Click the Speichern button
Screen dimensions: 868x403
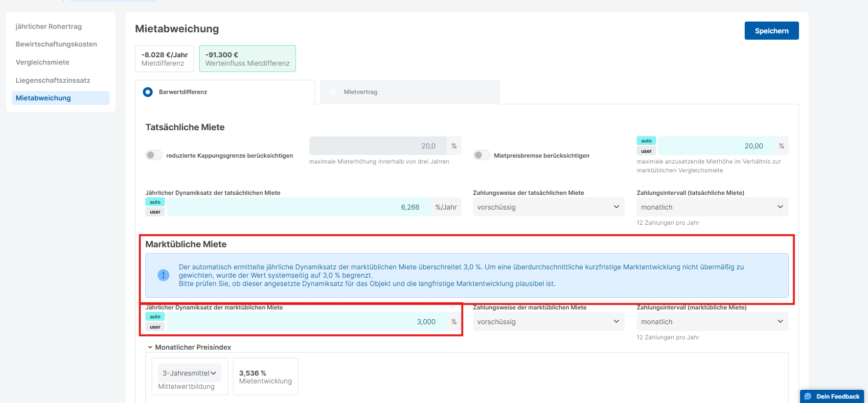[771, 31]
